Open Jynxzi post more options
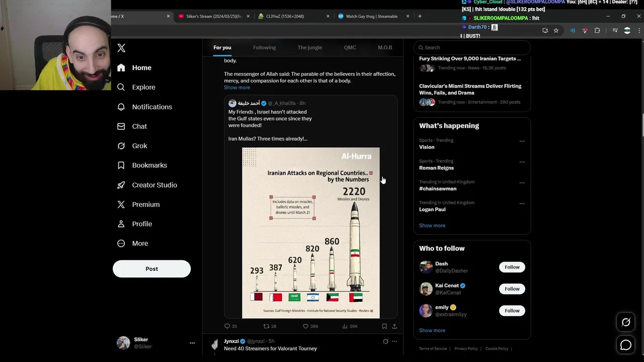 click(x=394, y=341)
